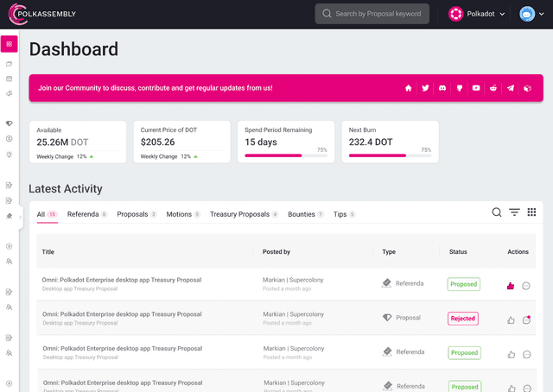
Task: Open first Omni Polkadot Enterprise proposal title
Action: [x=122, y=280]
